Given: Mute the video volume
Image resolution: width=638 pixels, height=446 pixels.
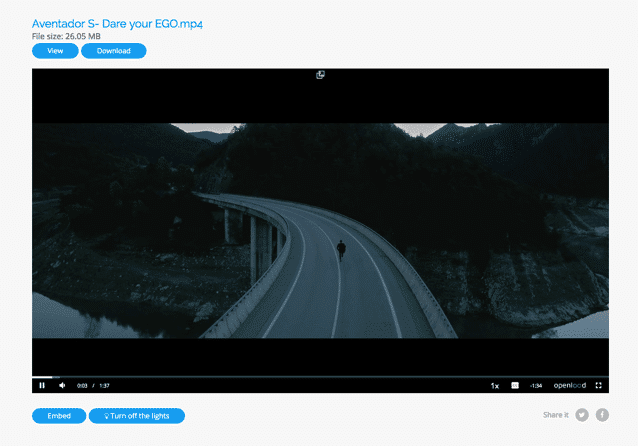Looking at the screenshot, I should (62, 385).
